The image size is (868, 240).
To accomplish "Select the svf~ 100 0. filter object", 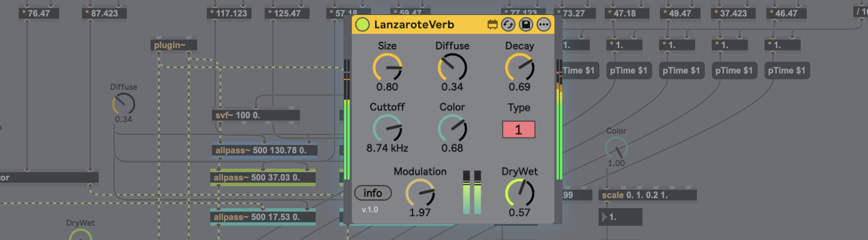I will click(x=256, y=115).
